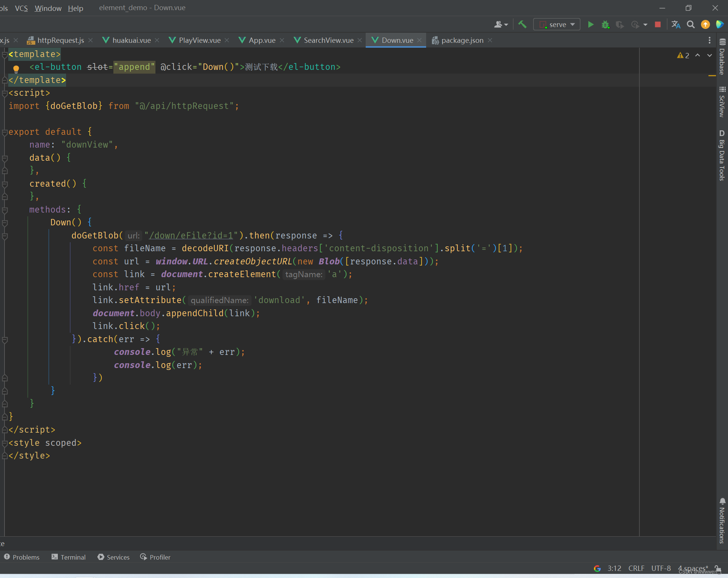
Task: Open Search Everywhere magnifier icon
Action: (x=690, y=25)
